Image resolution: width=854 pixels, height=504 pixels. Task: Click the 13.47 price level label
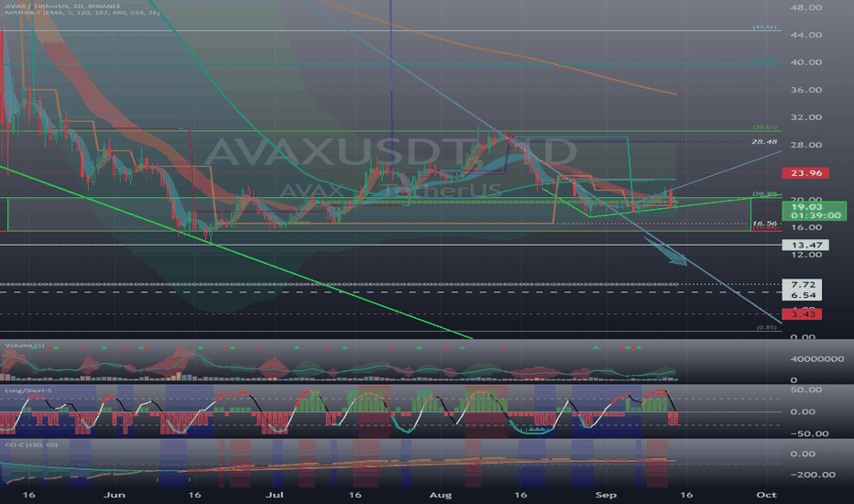[805, 245]
